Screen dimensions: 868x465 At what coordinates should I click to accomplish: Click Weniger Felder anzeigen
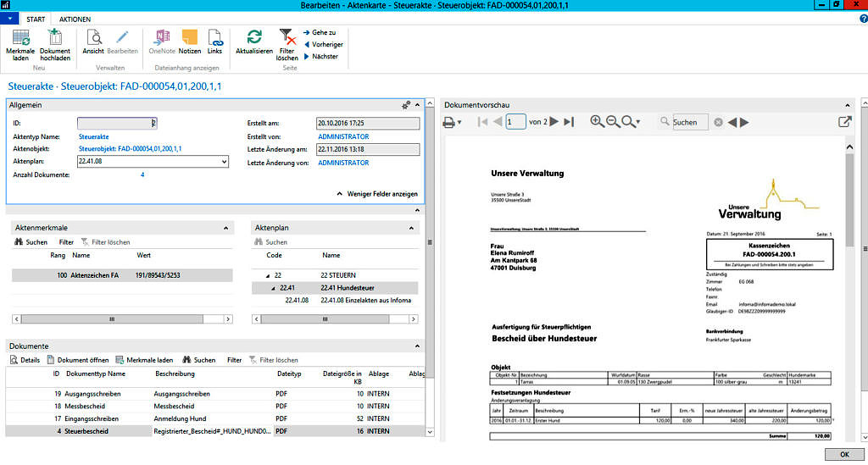click(382, 194)
